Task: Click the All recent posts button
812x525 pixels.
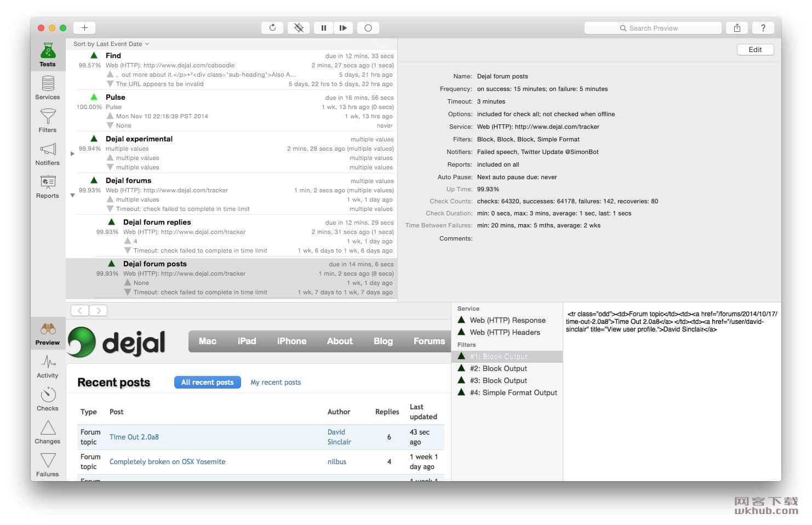Action: [208, 382]
